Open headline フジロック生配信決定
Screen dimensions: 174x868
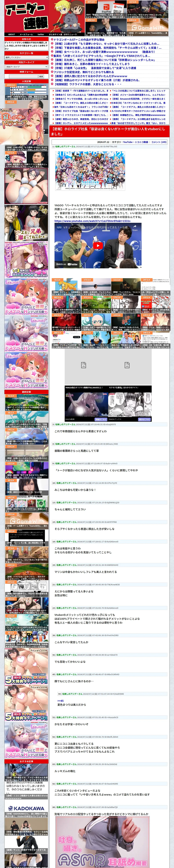pyautogui.click(x=84, y=72)
